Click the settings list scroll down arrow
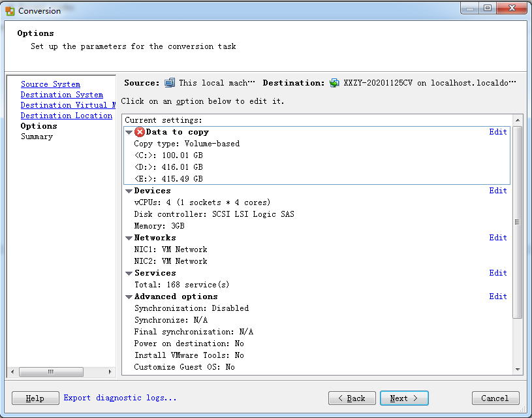 (518, 370)
